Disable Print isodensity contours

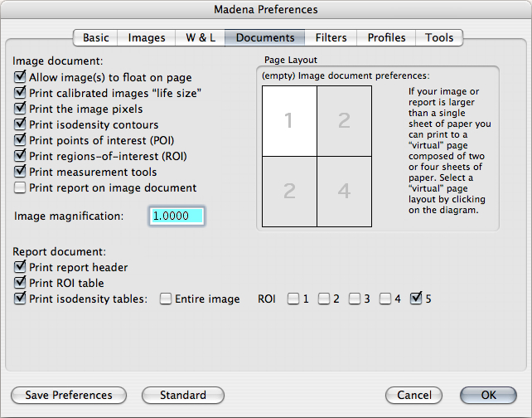click(21, 124)
